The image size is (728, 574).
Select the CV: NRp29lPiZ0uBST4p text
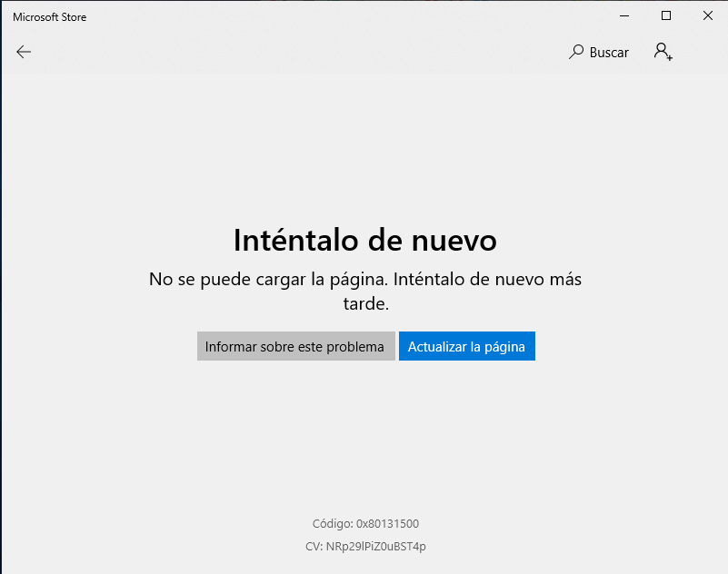point(365,546)
